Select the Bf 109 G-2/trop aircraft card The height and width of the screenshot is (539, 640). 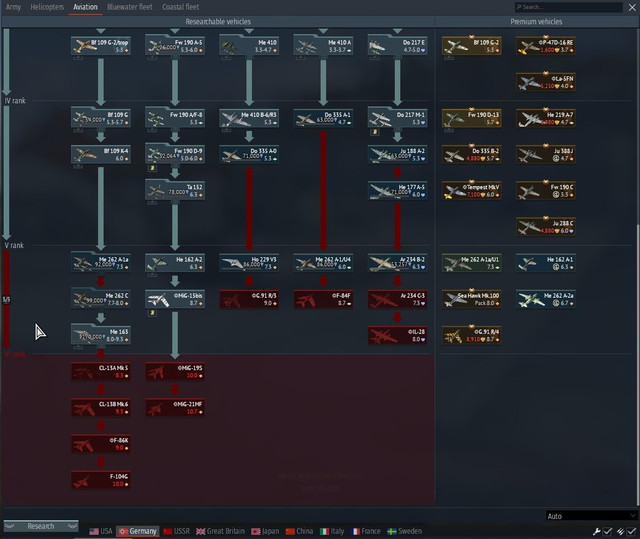[101, 46]
